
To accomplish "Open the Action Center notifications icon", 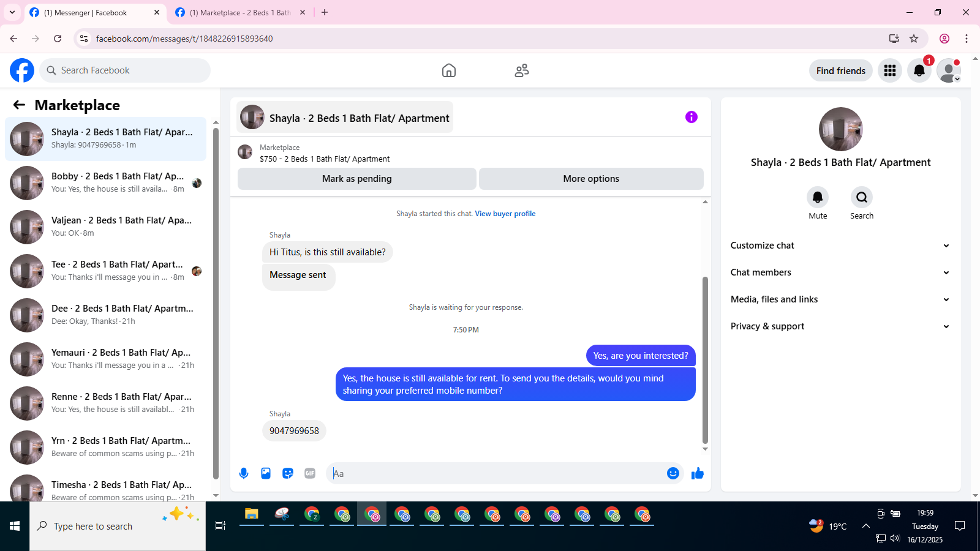I will pyautogui.click(x=960, y=526).
